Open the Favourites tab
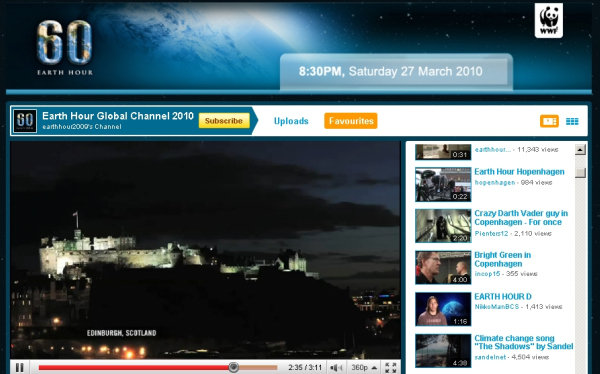The height and width of the screenshot is (374, 600). click(351, 121)
